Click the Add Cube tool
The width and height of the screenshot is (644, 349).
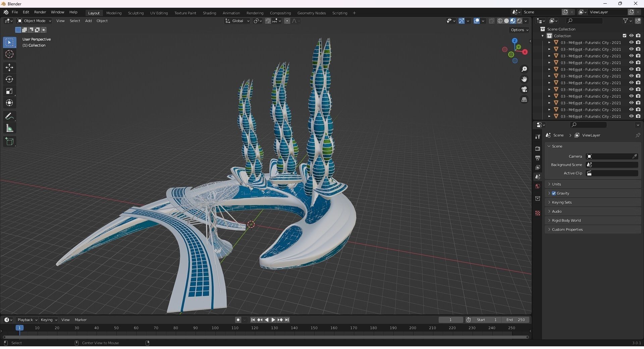(x=9, y=142)
